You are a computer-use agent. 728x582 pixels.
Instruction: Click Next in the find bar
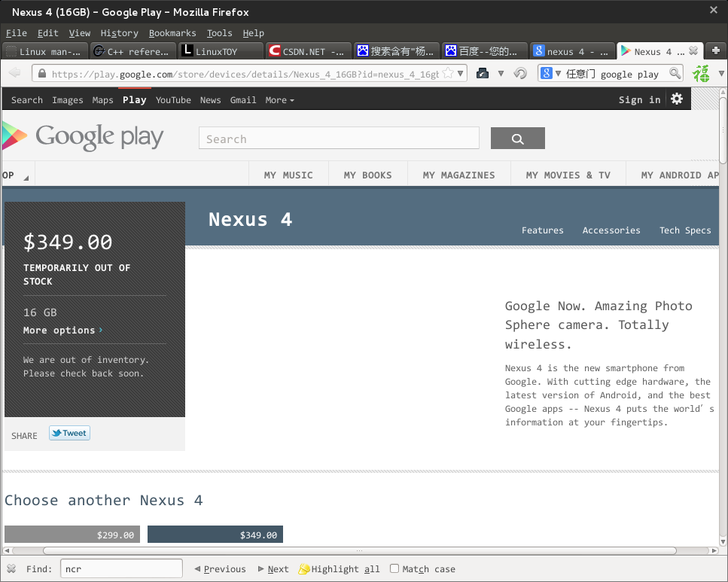[273, 569]
